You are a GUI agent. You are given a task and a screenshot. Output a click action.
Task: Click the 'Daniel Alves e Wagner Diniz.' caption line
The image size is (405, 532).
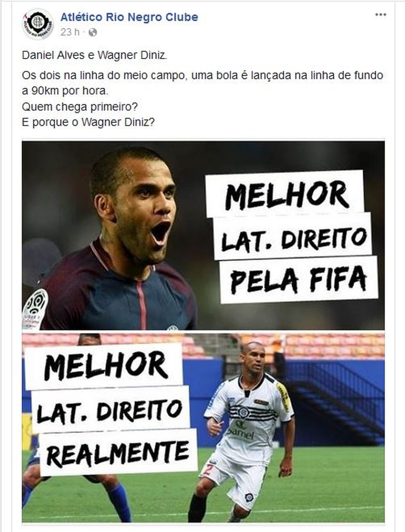(x=94, y=55)
